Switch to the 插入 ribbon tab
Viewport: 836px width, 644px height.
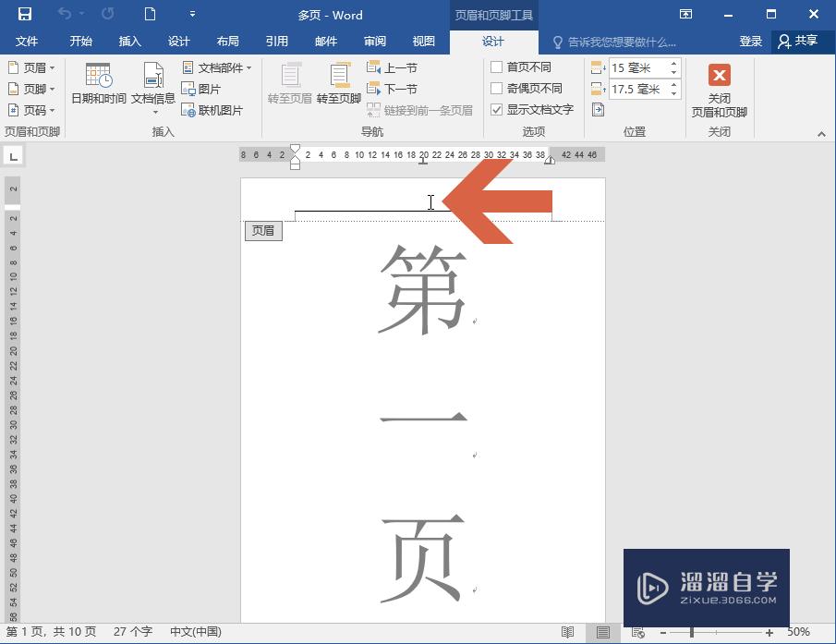[129, 41]
